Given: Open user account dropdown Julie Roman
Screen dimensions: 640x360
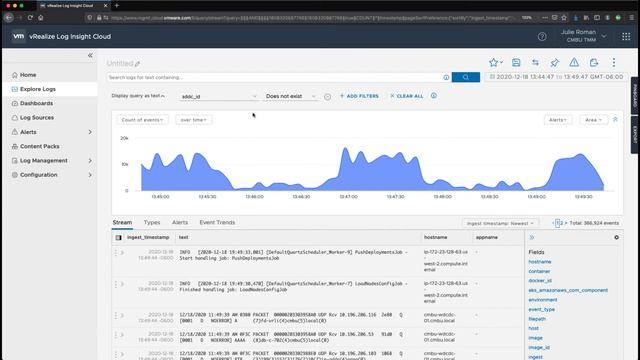Looking at the screenshot, I should (583, 36).
